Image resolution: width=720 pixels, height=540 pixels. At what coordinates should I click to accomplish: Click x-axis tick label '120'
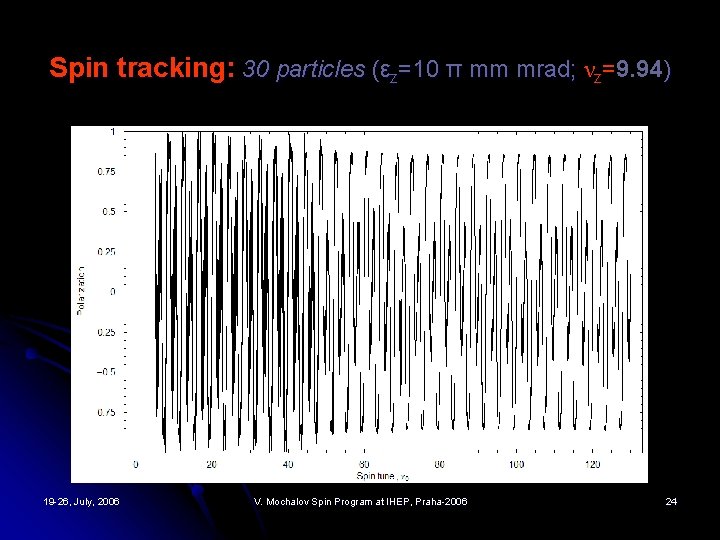592,464
